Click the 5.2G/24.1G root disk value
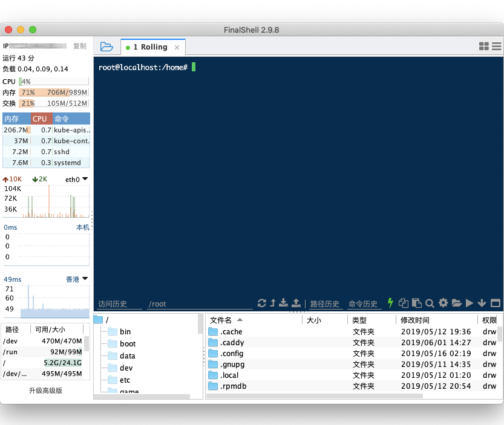This screenshot has width=504, height=425. (63, 363)
